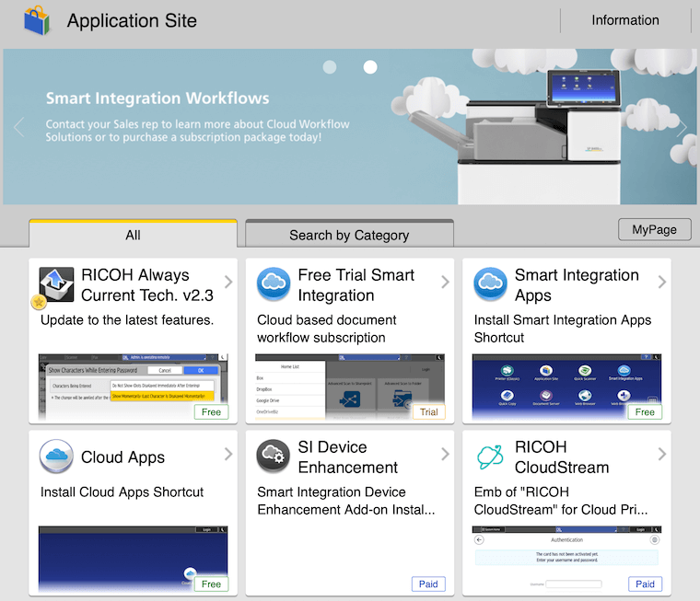This screenshot has width=700, height=601.
Task: Click Trial badge on Free Trial Smart Integration
Action: [x=428, y=411]
